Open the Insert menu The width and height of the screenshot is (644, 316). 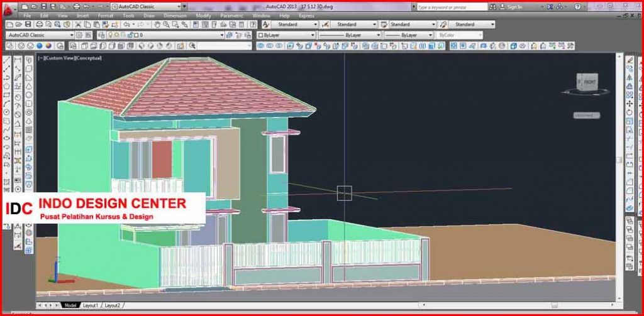(82, 16)
